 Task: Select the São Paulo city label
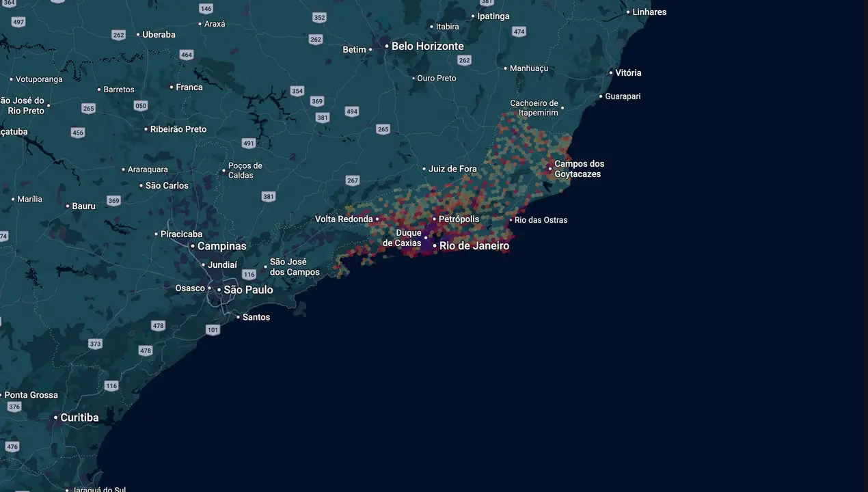pos(248,290)
